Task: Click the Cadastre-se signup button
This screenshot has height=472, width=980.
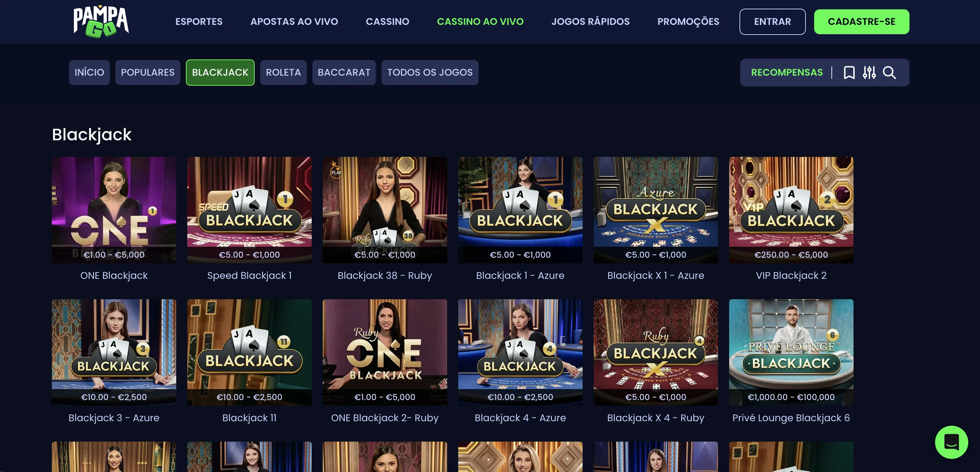Action: tap(861, 22)
